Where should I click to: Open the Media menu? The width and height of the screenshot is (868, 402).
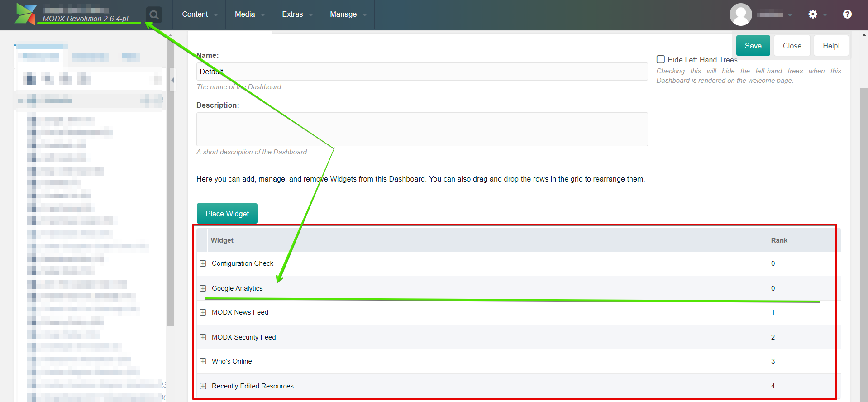tap(249, 14)
